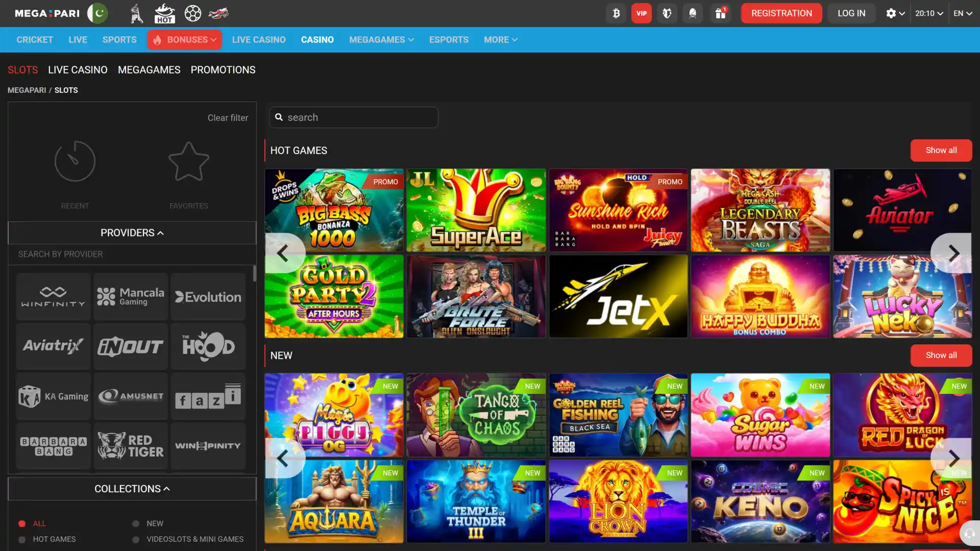Open the LIVE nav item
This screenshot has width=980, height=551.
78,40
